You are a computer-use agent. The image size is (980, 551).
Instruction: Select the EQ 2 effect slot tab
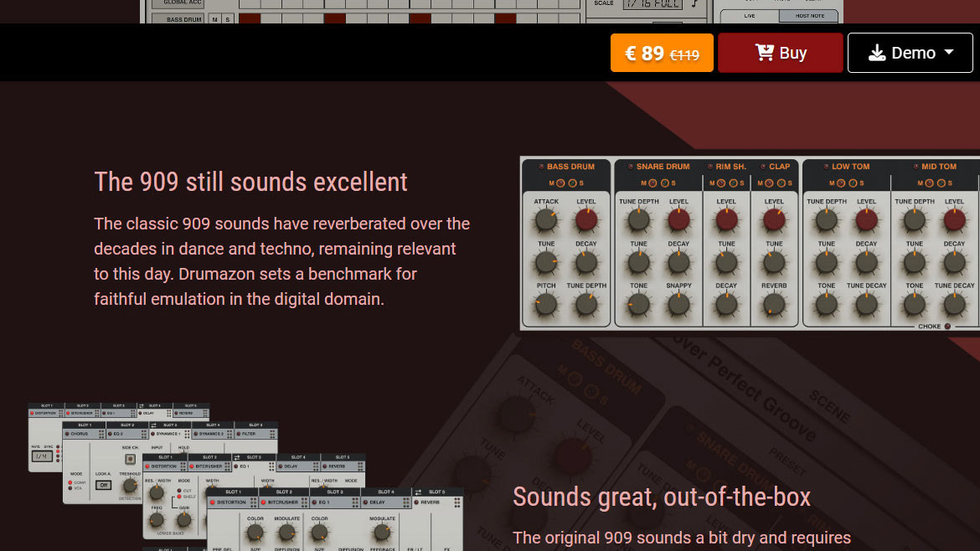[127, 434]
